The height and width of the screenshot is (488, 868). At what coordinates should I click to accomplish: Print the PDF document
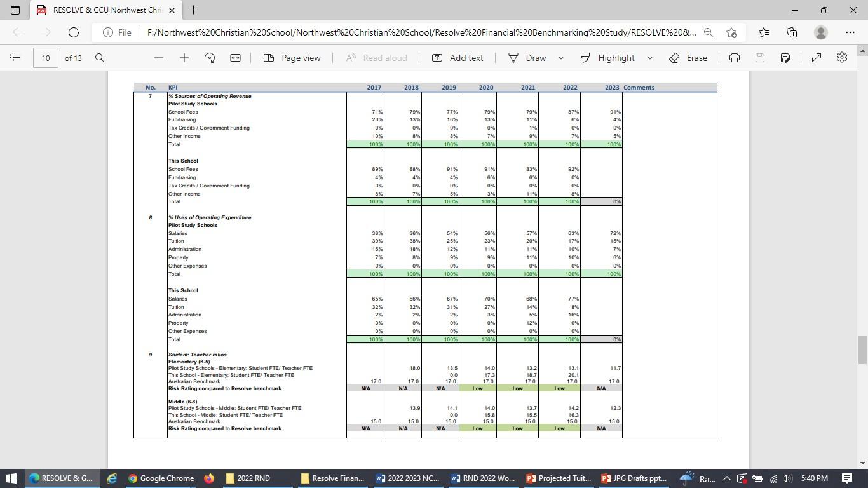pyautogui.click(x=735, y=58)
